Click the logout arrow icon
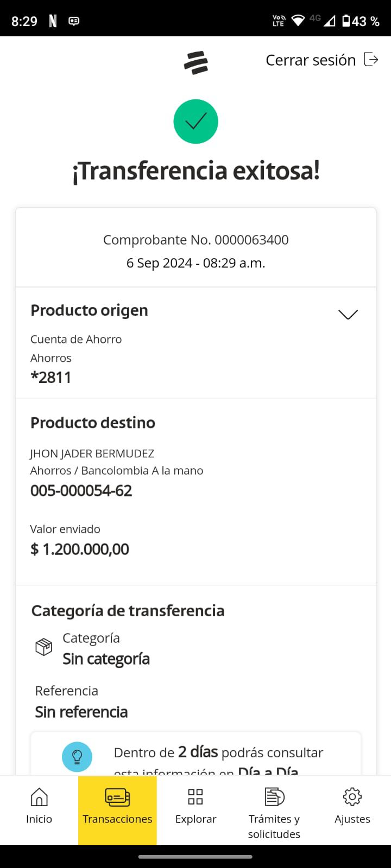 (371, 60)
